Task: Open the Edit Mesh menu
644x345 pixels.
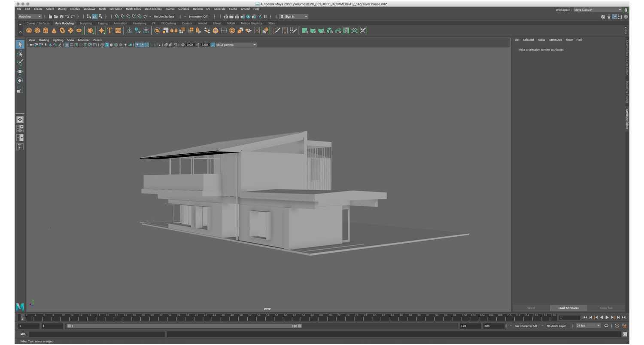Action: tap(115, 9)
